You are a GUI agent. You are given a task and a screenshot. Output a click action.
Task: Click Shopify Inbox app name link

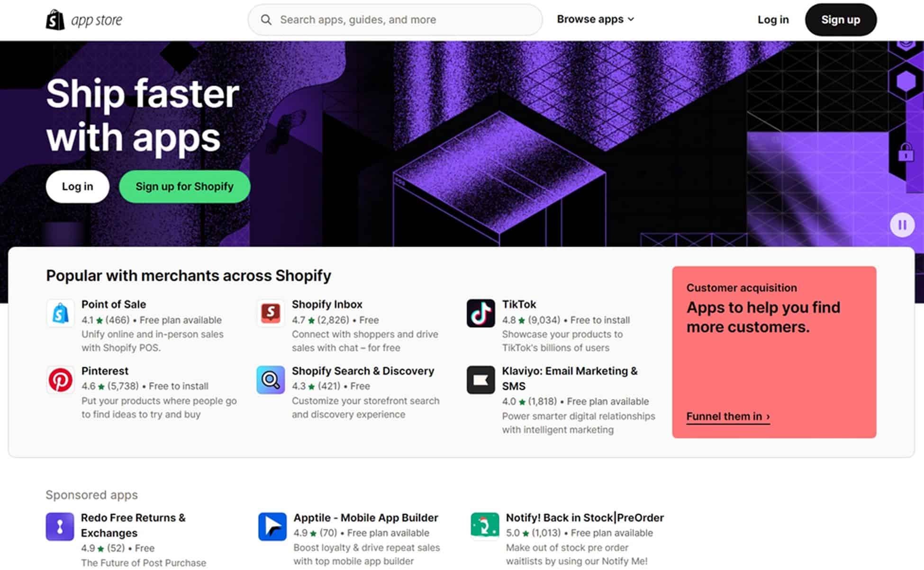[327, 304]
